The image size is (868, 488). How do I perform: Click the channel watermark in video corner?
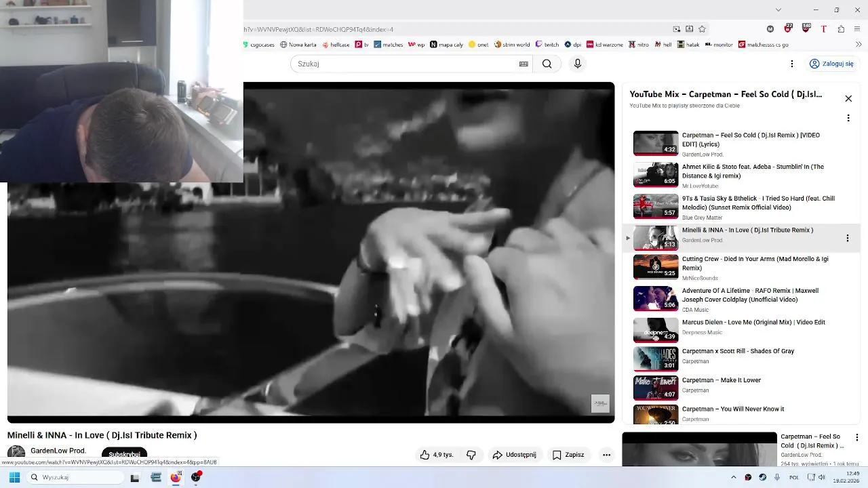[x=600, y=403]
